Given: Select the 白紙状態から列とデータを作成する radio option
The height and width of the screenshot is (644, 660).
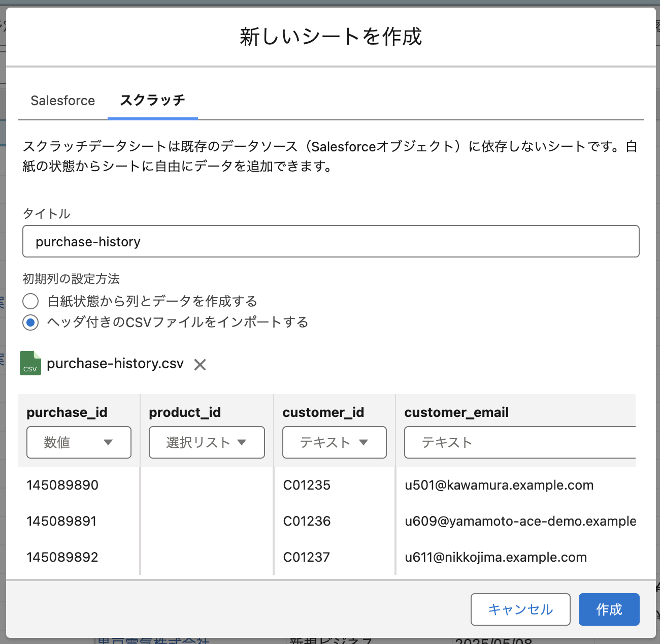Looking at the screenshot, I should [30, 301].
